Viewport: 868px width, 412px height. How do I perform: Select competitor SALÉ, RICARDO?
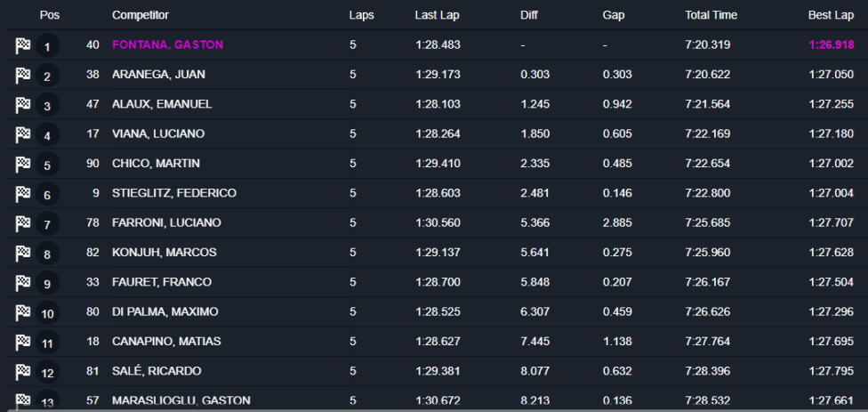pos(157,371)
